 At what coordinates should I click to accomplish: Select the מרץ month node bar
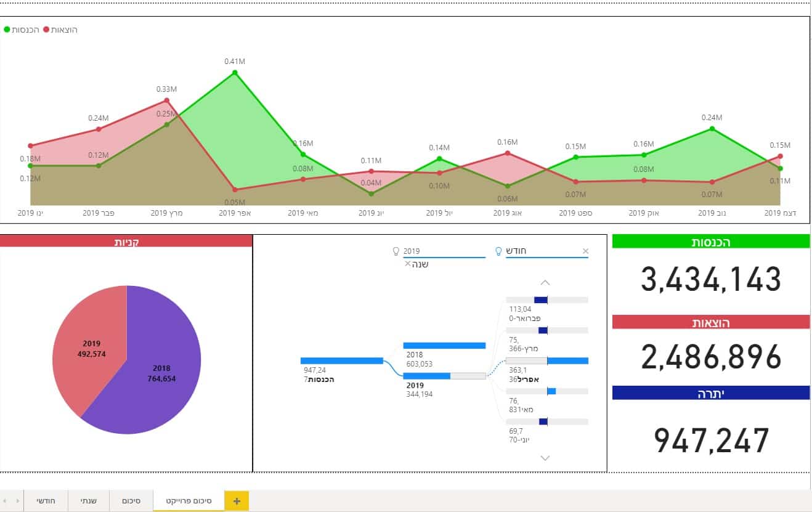[x=547, y=330]
